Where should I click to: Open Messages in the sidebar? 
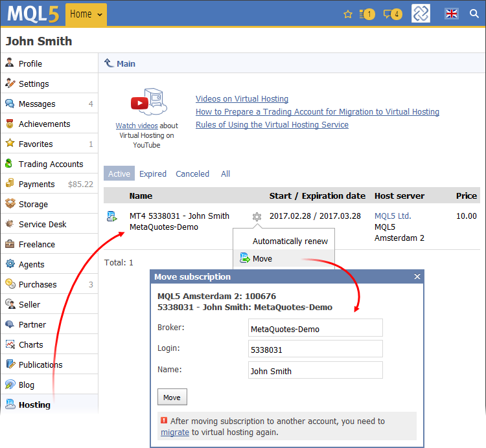49,104
